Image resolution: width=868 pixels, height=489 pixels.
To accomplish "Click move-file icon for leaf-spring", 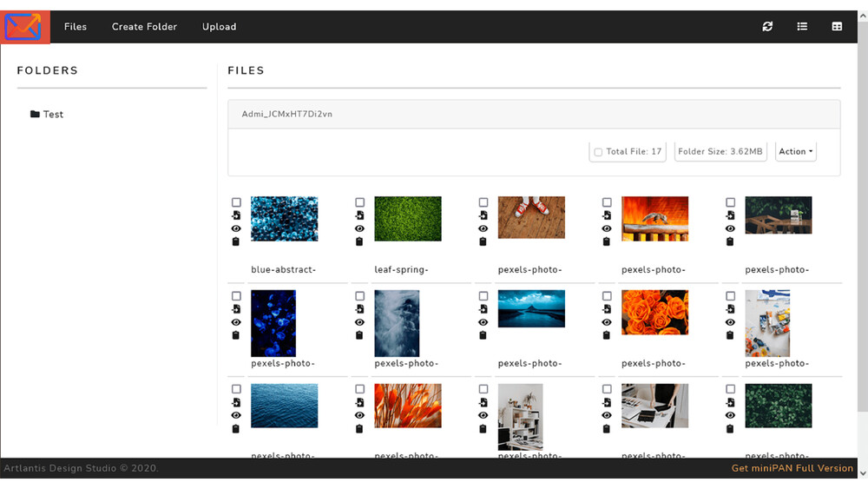I will coord(360,215).
